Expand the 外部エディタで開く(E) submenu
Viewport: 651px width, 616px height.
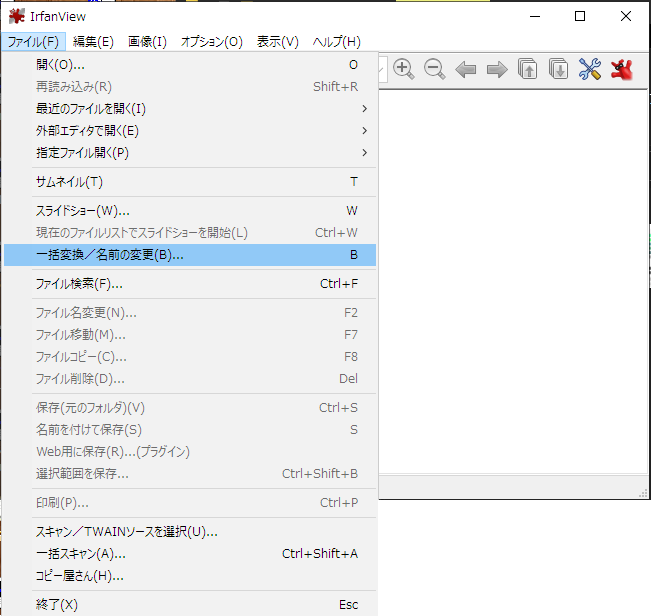[x=190, y=131]
